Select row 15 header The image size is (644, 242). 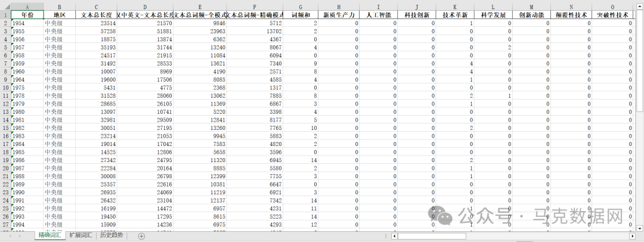(x=5, y=128)
